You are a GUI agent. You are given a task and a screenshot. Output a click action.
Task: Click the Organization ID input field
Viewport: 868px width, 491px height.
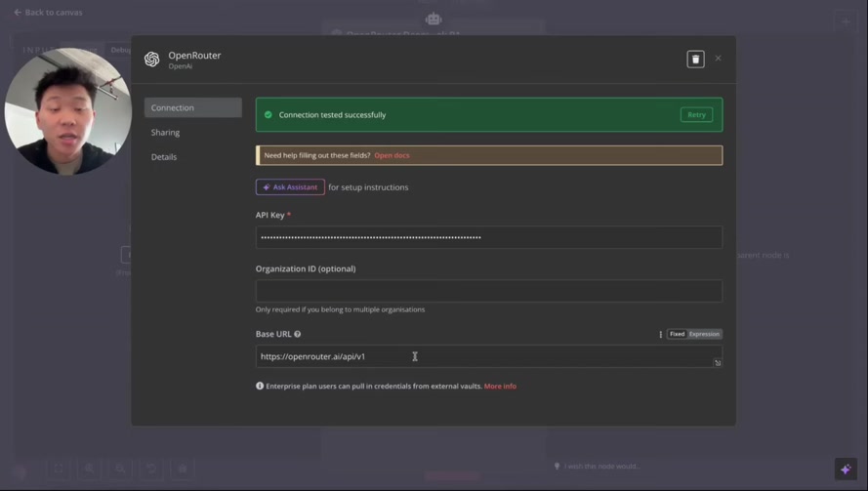coord(489,291)
